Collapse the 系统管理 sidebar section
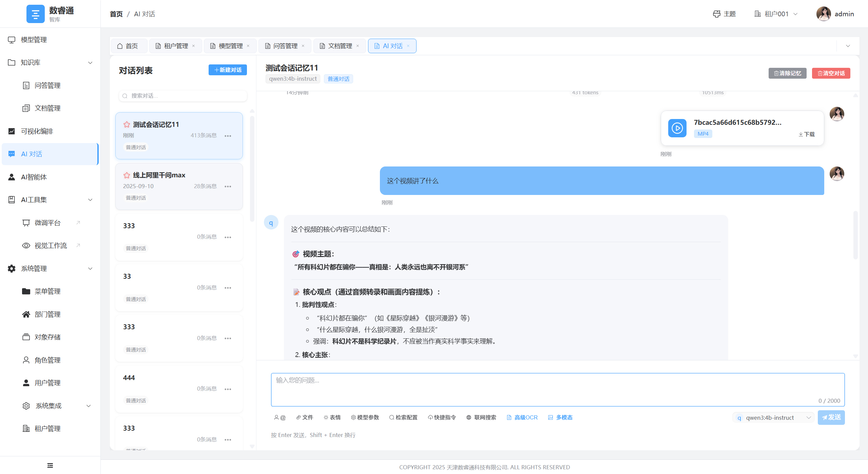The width and height of the screenshot is (868, 474). point(90,269)
